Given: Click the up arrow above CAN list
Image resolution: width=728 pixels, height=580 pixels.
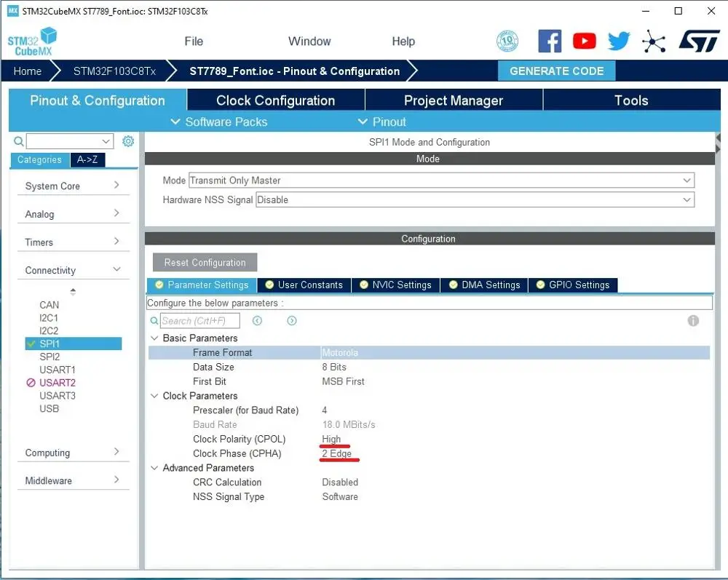Looking at the screenshot, I should (73, 291).
